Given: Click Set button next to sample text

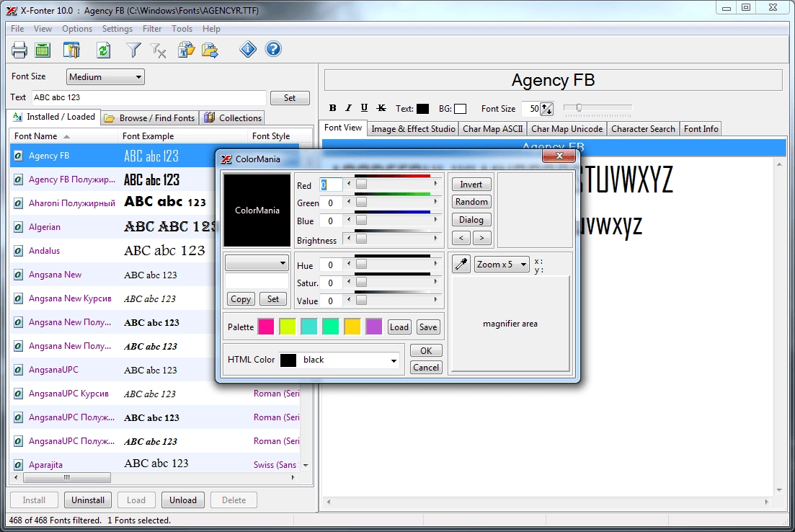Looking at the screenshot, I should tap(290, 98).
